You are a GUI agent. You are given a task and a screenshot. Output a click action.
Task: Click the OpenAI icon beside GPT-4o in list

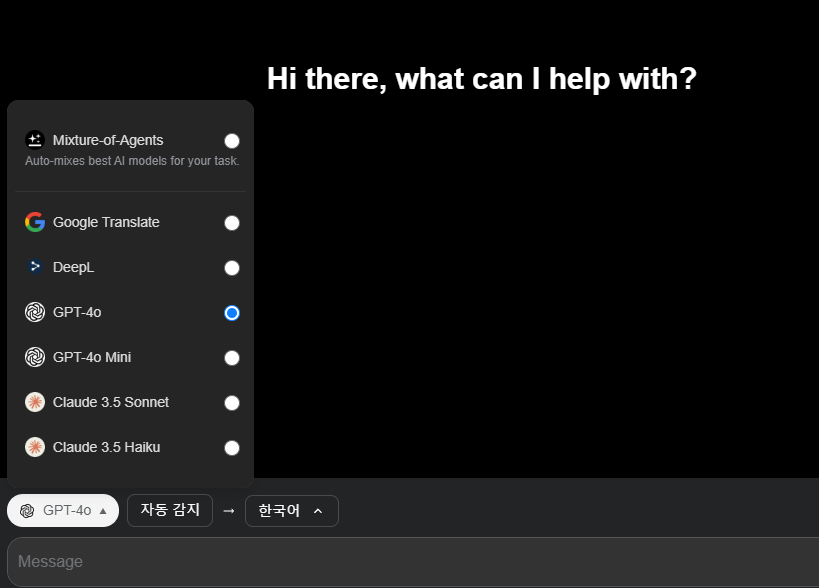click(35, 312)
